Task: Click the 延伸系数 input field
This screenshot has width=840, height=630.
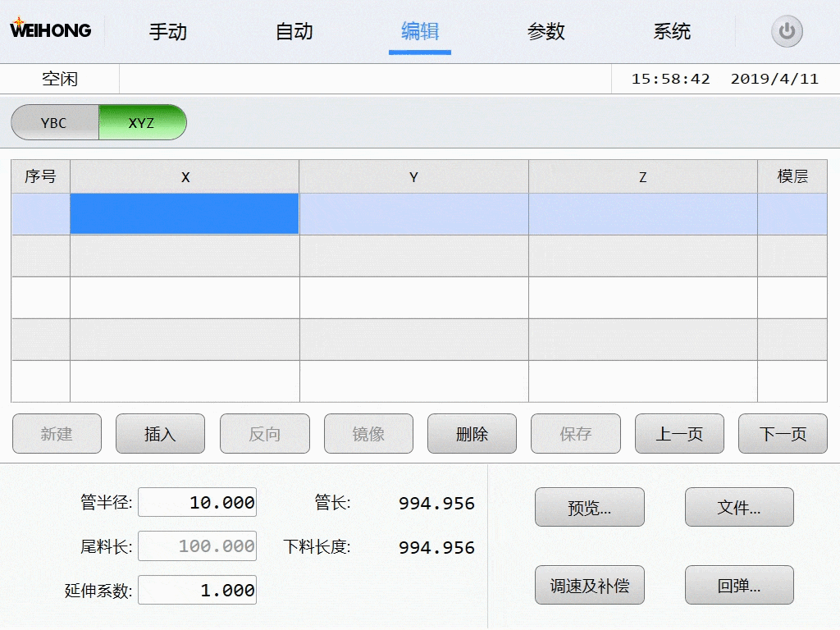Action: point(197,590)
